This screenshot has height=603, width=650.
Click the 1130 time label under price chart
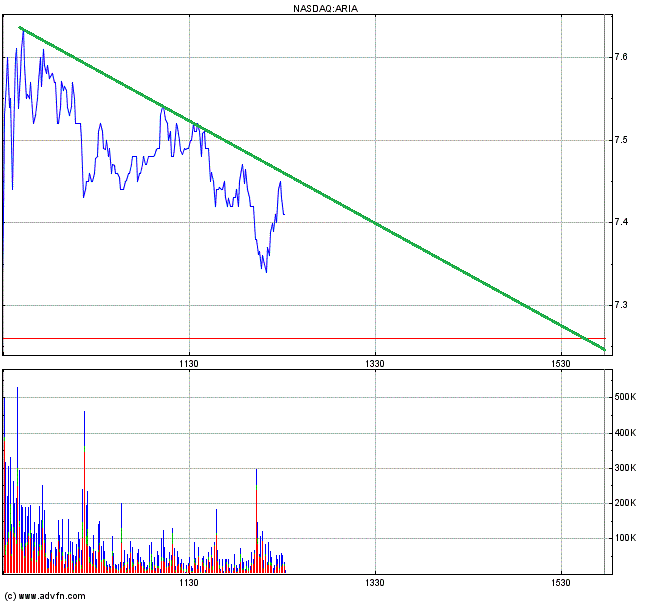(189, 362)
